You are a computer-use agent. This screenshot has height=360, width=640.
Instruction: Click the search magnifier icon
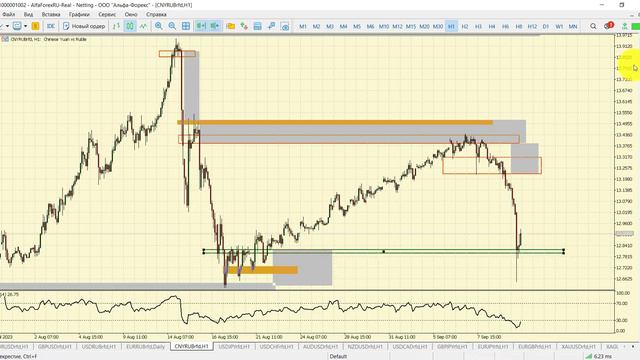593,26
